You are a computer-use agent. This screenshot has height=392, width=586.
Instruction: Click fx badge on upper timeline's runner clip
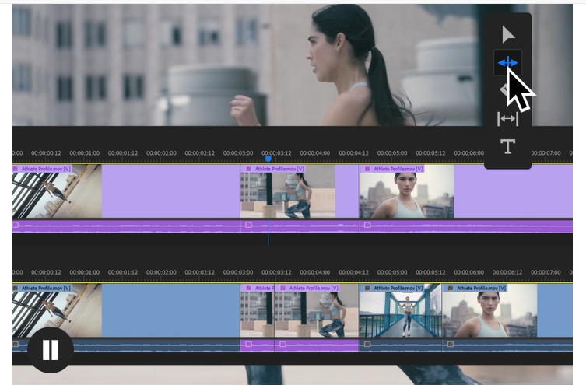248,169
